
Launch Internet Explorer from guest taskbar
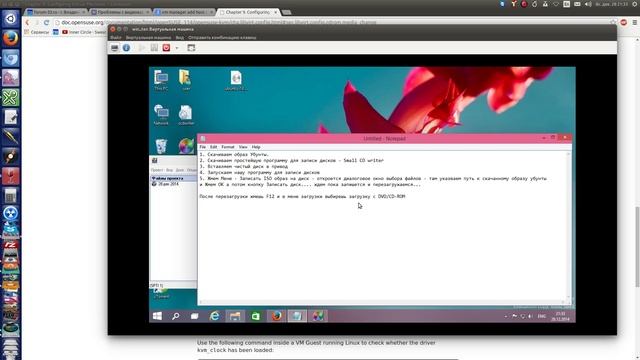pyautogui.click(x=214, y=316)
